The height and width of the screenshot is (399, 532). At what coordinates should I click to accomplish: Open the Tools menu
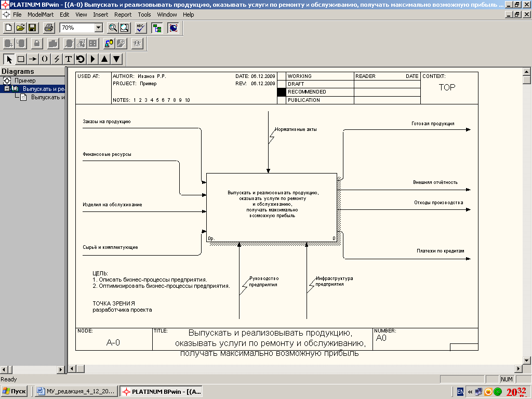tap(144, 15)
